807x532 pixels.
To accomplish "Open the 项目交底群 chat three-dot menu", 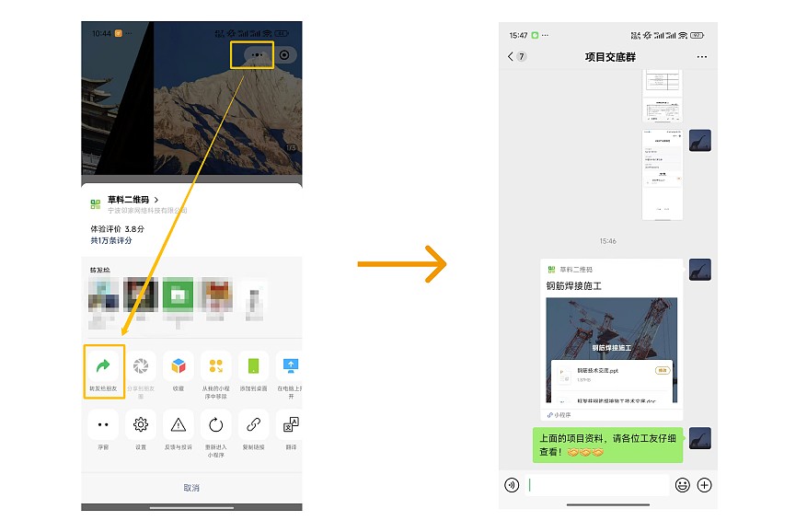I will point(702,57).
